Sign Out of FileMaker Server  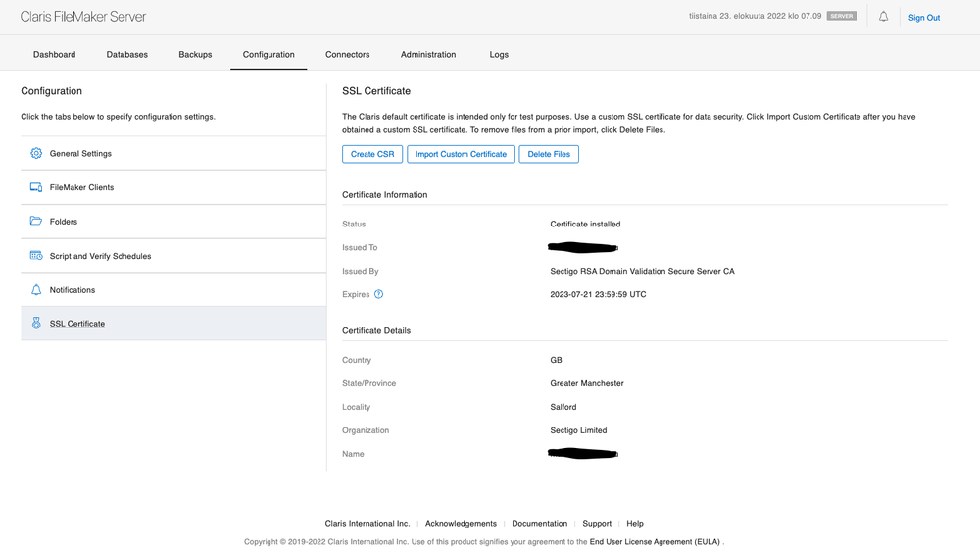pos(924,18)
